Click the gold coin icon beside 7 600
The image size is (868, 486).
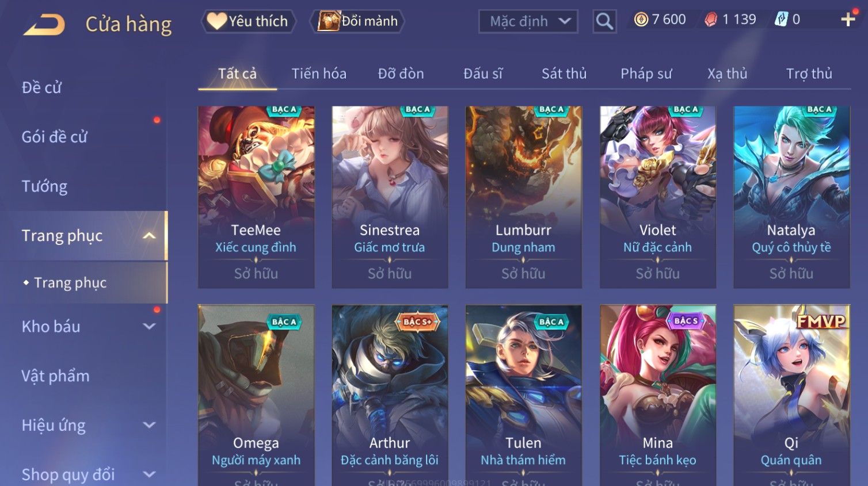tap(641, 20)
